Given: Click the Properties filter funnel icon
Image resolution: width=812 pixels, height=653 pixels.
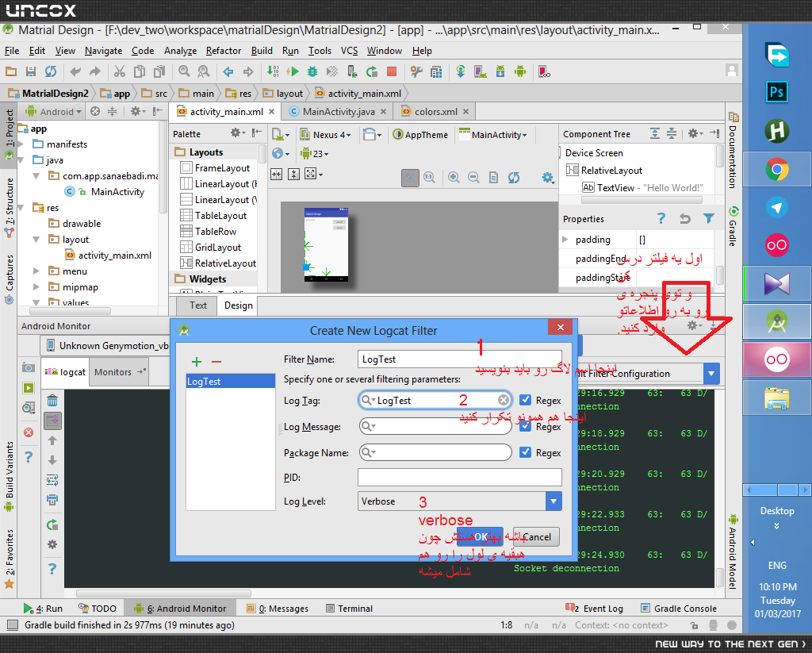Looking at the screenshot, I should click(708, 218).
